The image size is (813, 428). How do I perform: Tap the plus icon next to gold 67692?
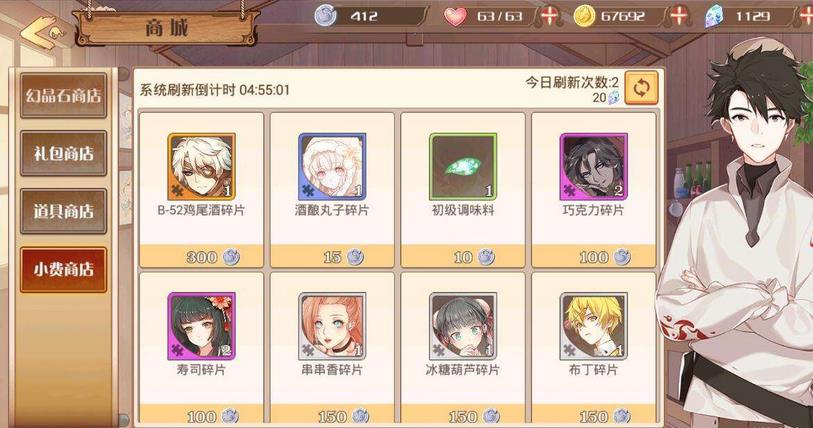(x=679, y=16)
